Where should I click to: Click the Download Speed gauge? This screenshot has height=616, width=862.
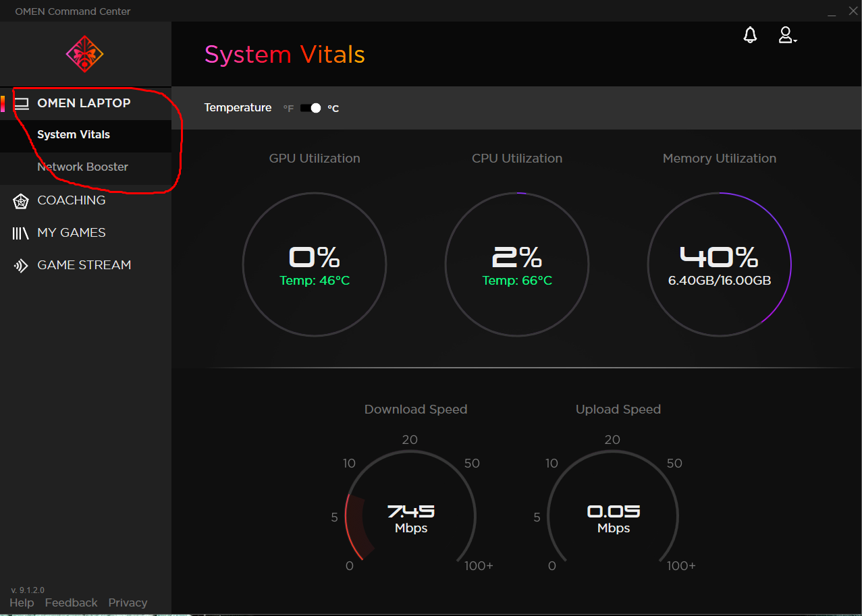pyautogui.click(x=410, y=515)
